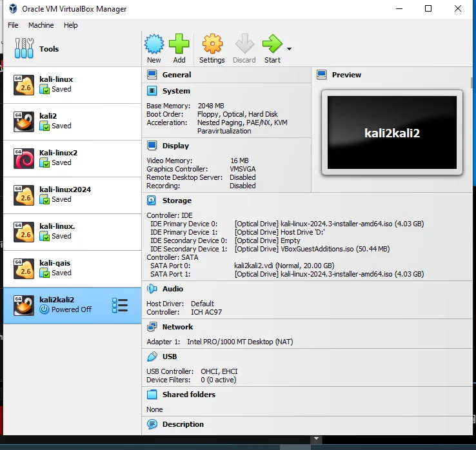Click the Tools label in left panel
Image resolution: width=476 pixels, height=450 pixels.
click(49, 49)
